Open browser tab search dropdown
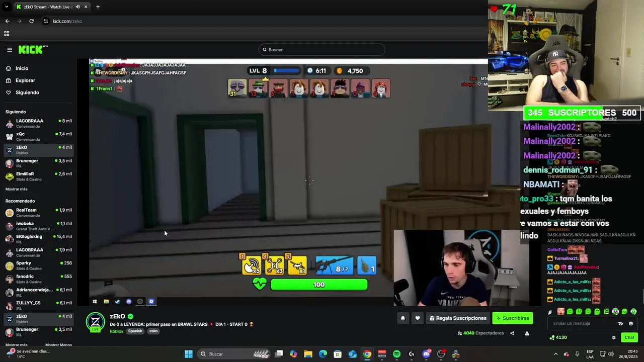This screenshot has height=362, width=644. click(7, 7)
